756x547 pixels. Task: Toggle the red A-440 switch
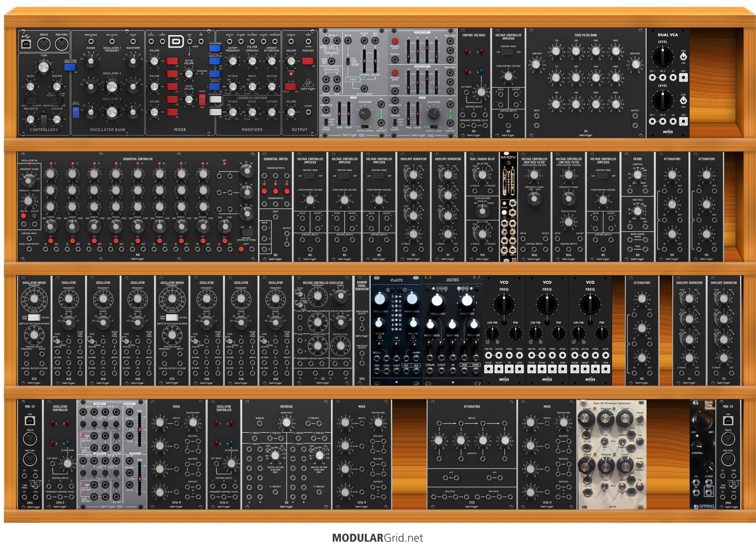(291, 86)
